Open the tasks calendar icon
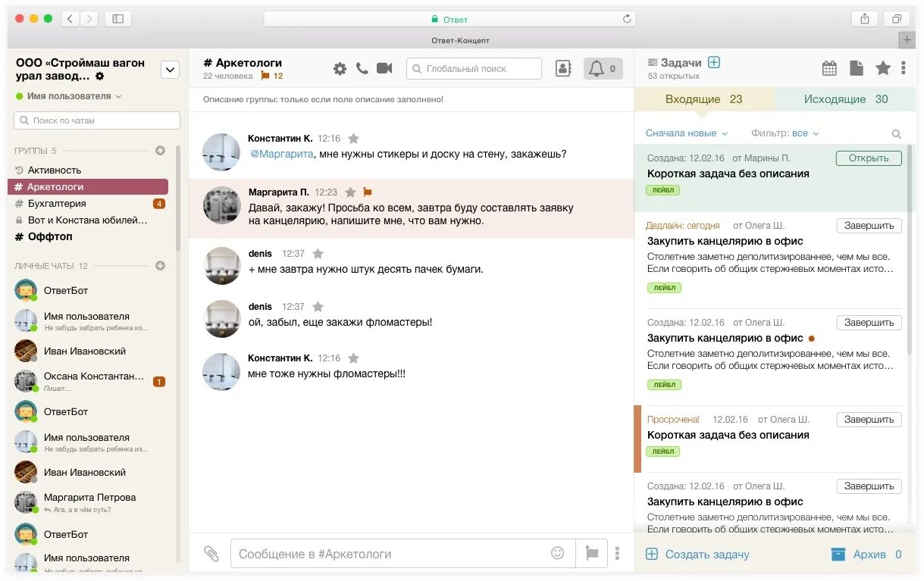 (x=829, y=69)
